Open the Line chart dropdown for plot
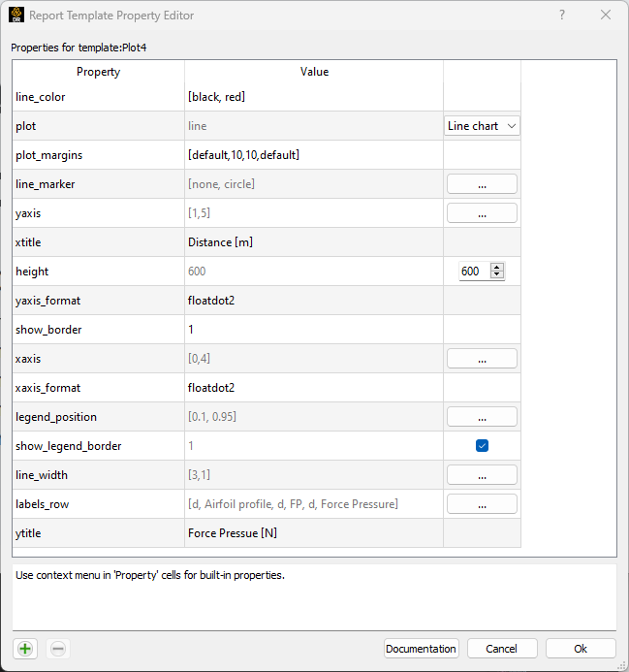The height and width of the screenshot is (672, 629). [482, 126]
